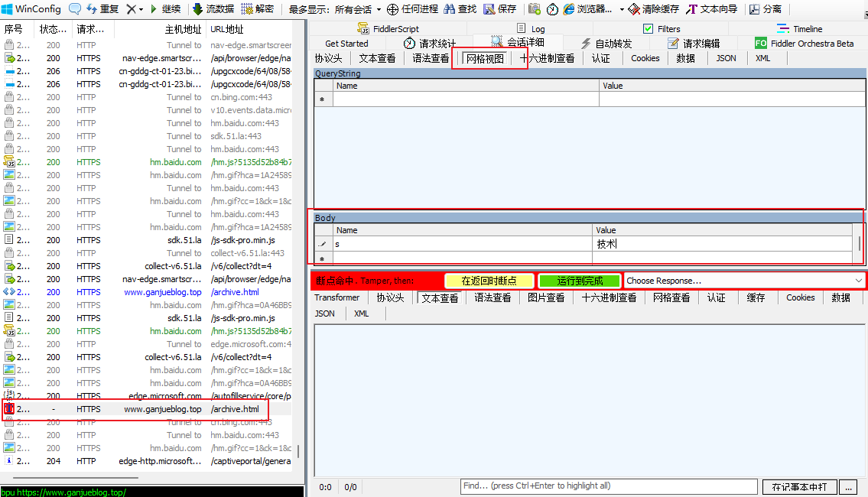The height and width of the screenshot is (497, 868).
Task: Select the request JSON inspector tab
Action: (x=726, y=58)
